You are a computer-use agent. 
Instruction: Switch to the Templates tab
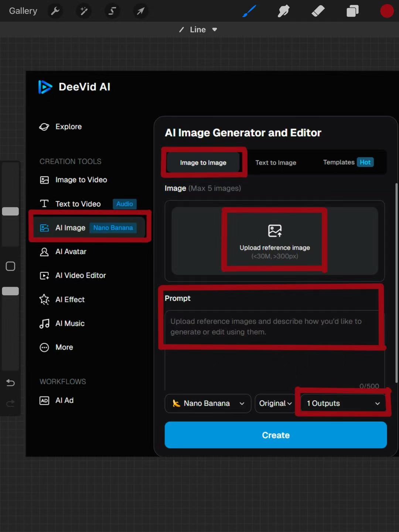pos(347,163)
